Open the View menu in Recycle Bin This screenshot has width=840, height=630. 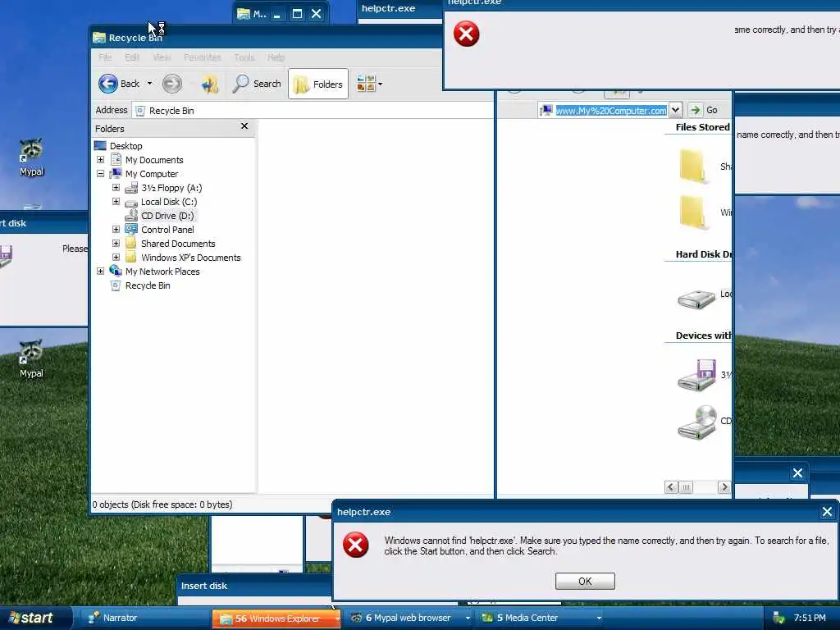[162, 57]
